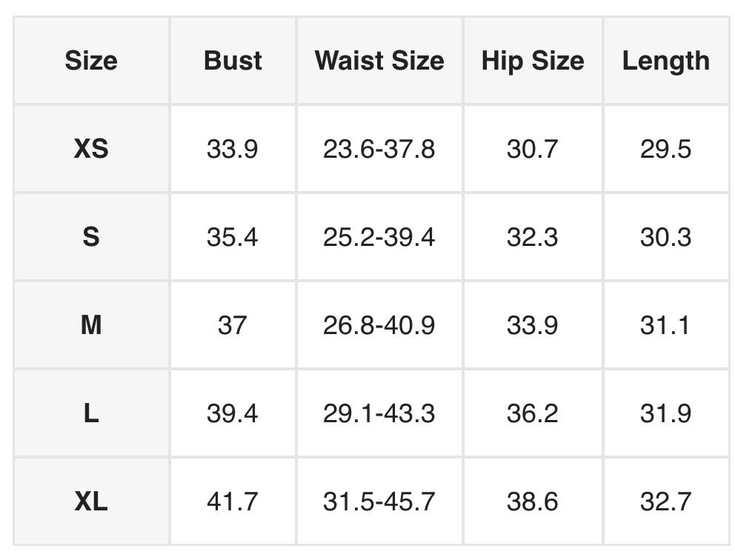Click the S hip value 32.3
The width and height of the screenshot is (735, 560).
coord(533,237)
